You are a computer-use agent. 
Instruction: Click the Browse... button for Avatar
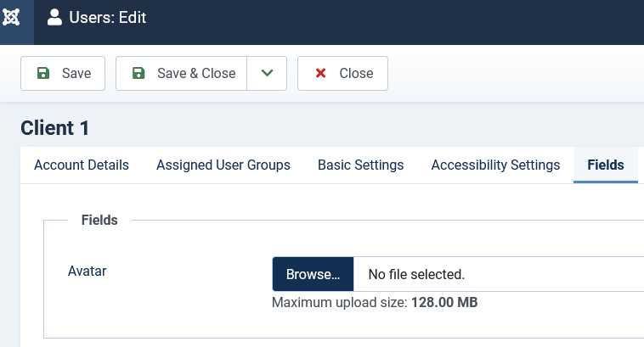(313, 275)
